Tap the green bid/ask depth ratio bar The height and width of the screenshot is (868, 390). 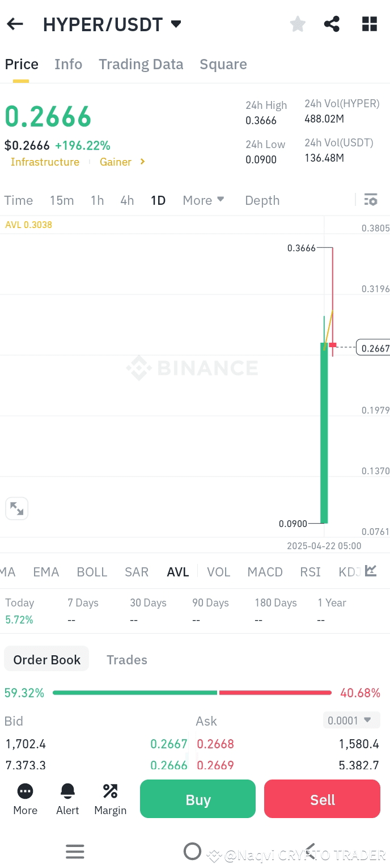[134, 692]
